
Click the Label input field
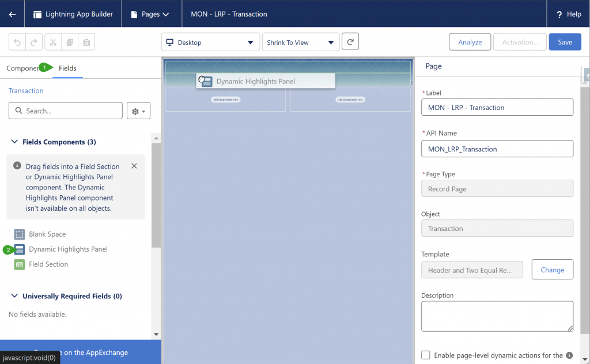coord(497,108)
